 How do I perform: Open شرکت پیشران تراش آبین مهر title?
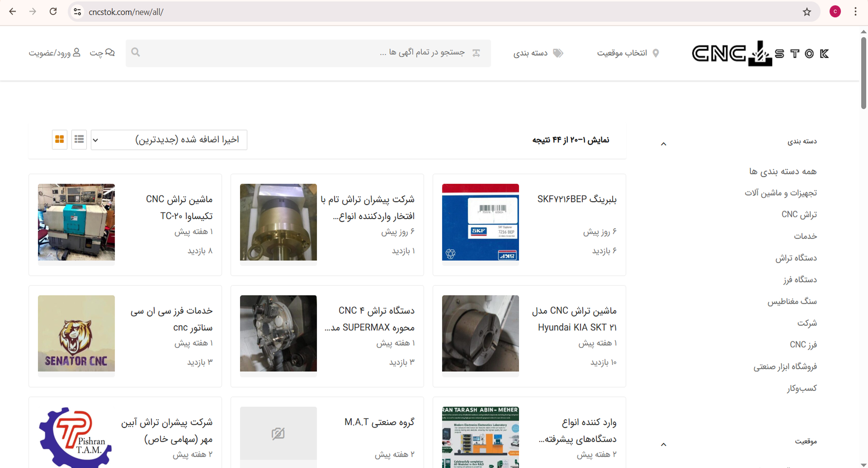166,430
